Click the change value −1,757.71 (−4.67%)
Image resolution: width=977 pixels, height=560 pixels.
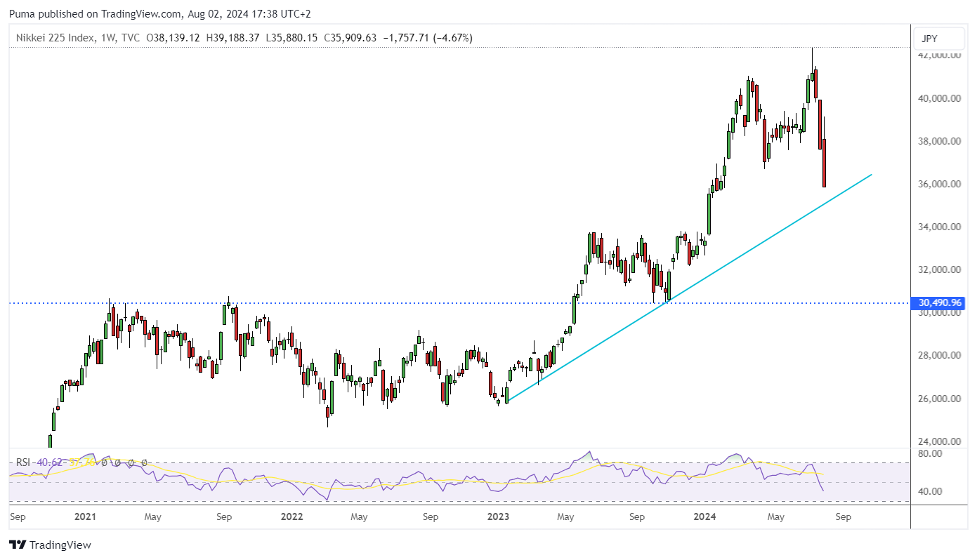coord(428,38)
